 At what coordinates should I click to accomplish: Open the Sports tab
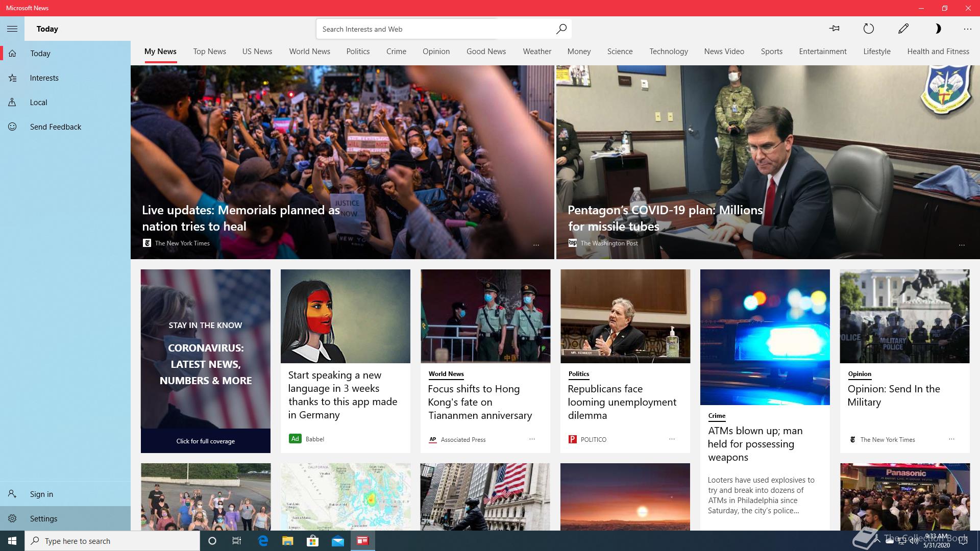(771, 52)
